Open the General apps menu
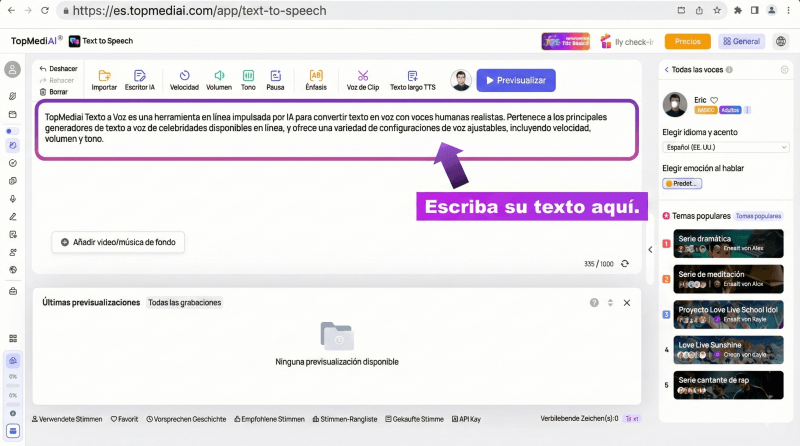The image size is (800, 446). pyautogui.click(x=741, y=41)
